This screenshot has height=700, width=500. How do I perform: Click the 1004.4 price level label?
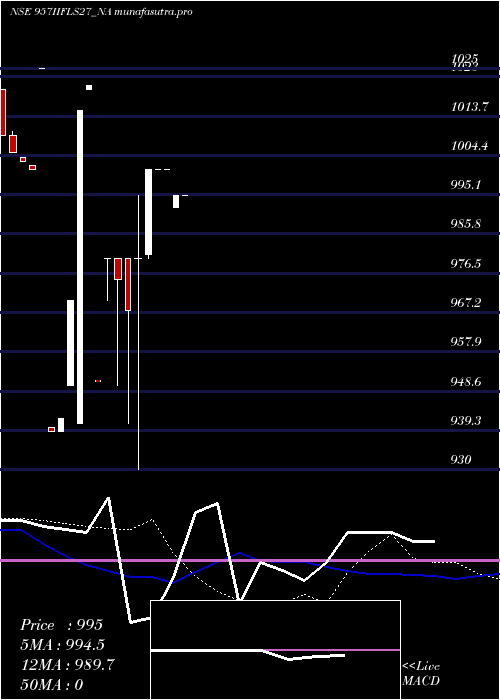(x=469, y=146)
